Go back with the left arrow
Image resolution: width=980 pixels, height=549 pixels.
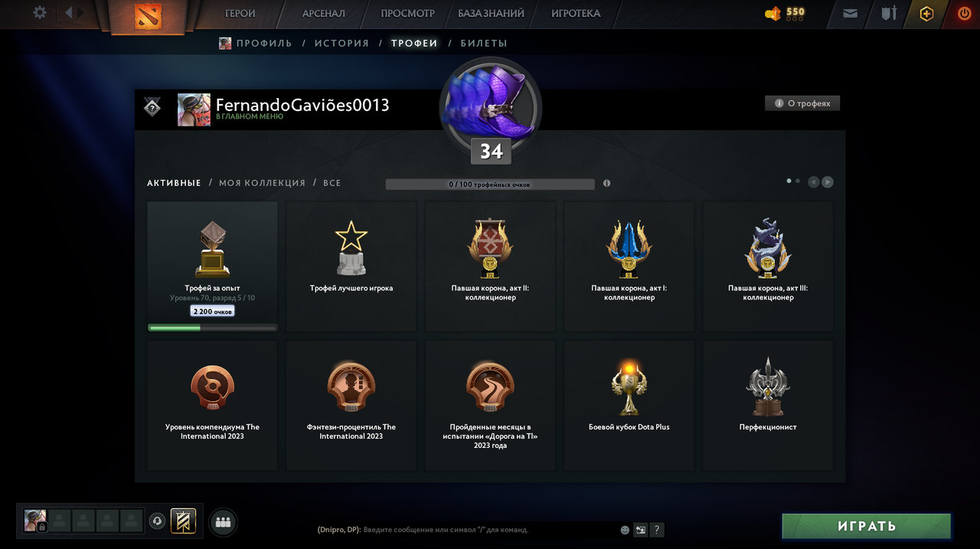69,13
